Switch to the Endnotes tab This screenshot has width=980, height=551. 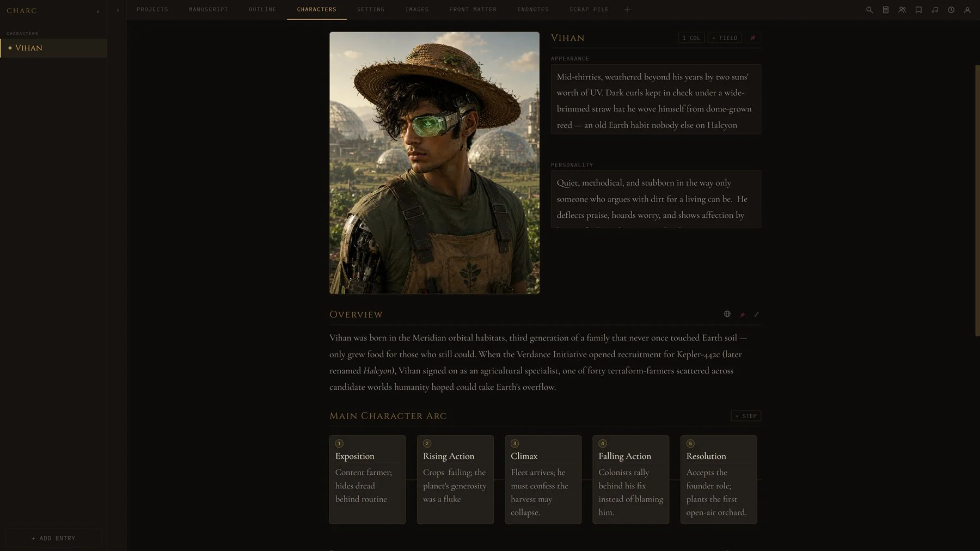pyautogui.click(x=533, y=10)
